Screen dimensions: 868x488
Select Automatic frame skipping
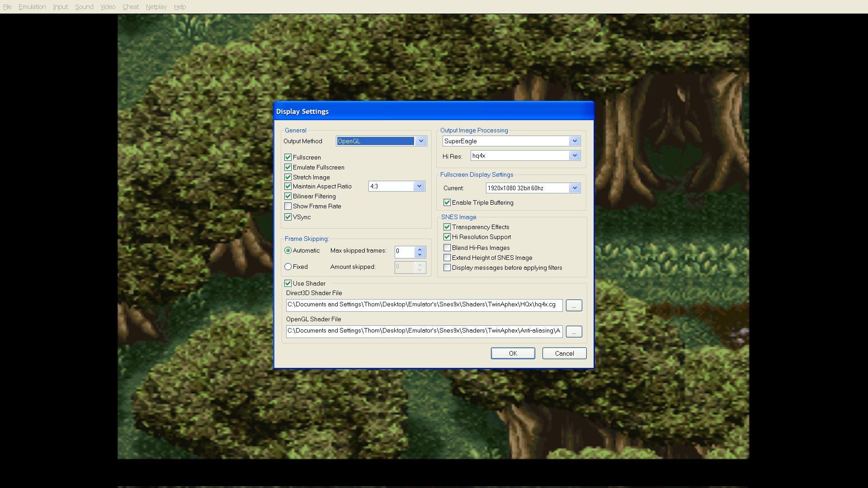(288, 250)
